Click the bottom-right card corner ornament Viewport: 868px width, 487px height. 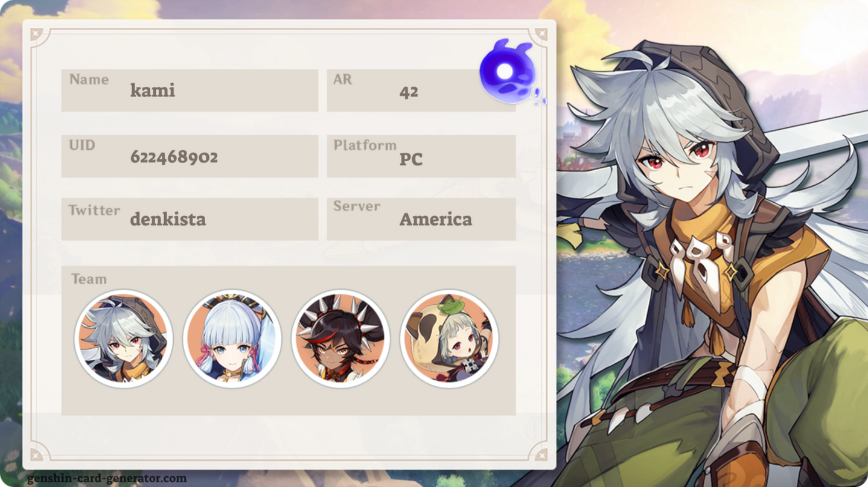(x=540, y=453)
